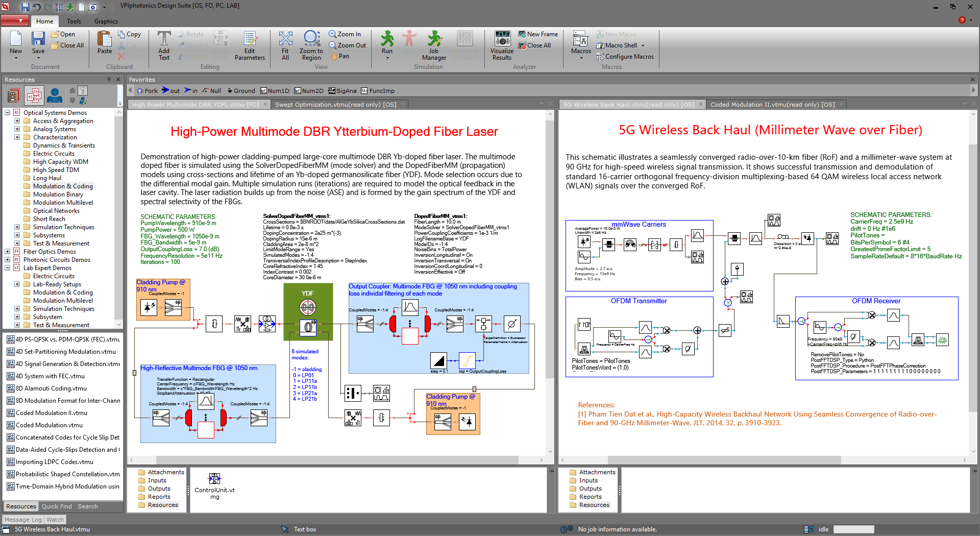This screenshot has height=536, width=980.
Task: Select the user resources person icon
Action: pyautogui.click(x=55, y=95)
